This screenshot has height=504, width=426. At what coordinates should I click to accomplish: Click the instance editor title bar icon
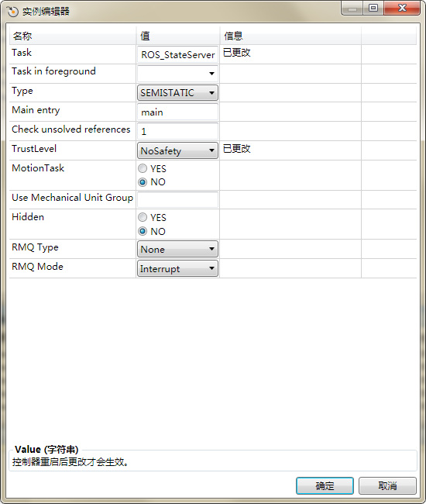12,12
